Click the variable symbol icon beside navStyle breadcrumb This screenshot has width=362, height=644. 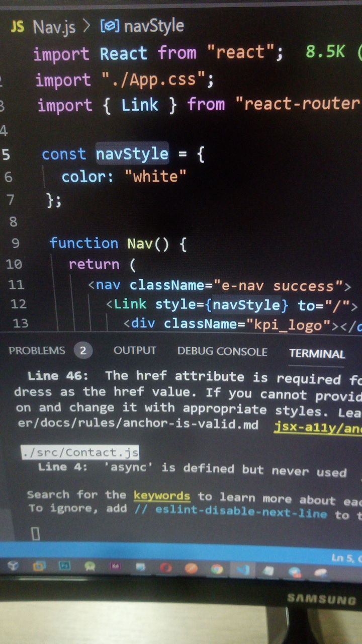110,26
